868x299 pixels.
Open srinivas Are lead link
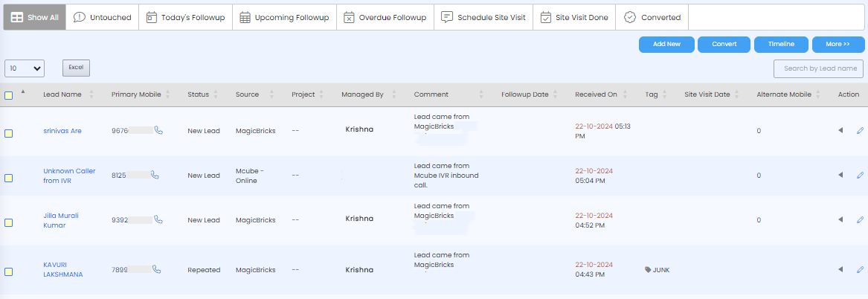[62, 131]
